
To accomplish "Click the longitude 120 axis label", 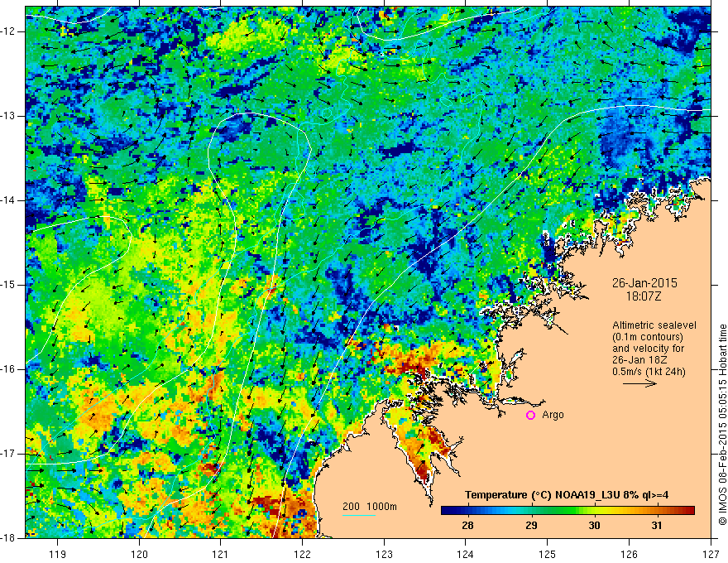I will 139,554.
